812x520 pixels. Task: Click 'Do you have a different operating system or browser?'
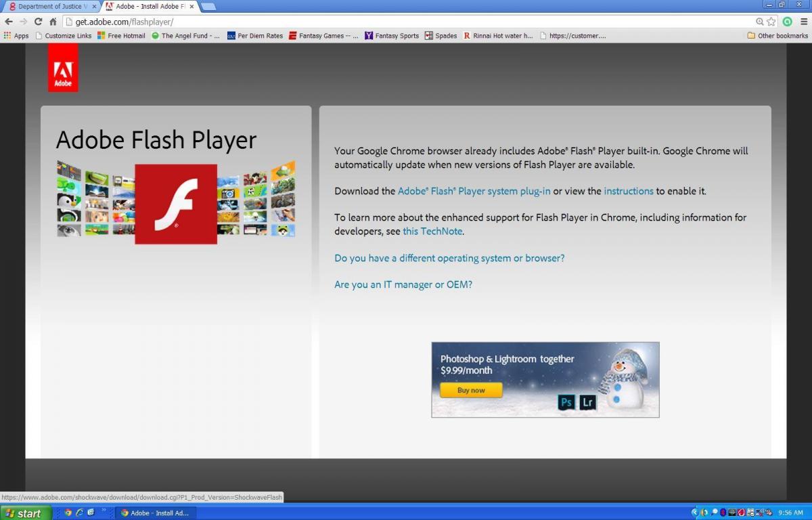[449, 258]
